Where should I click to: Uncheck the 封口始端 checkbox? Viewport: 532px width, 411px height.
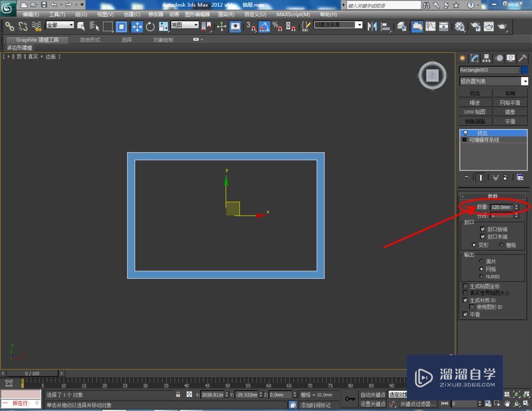pyautogui.click(x=483, y=229)
